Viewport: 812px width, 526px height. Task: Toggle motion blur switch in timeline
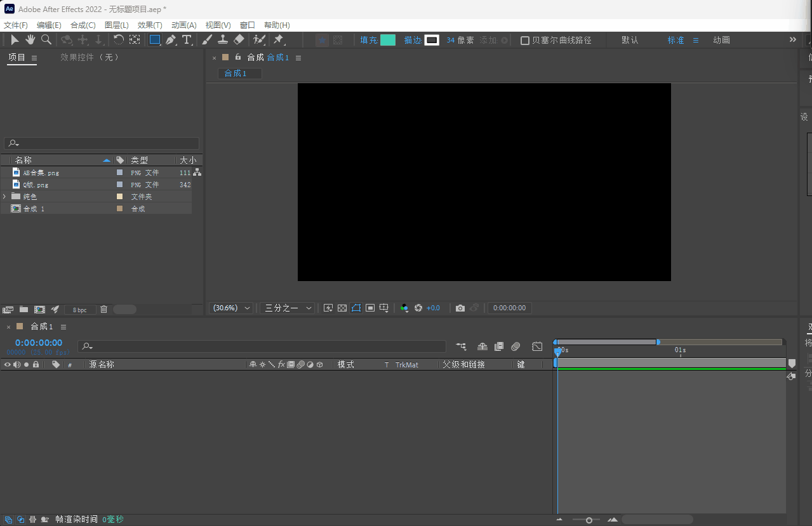coord(516,346)
